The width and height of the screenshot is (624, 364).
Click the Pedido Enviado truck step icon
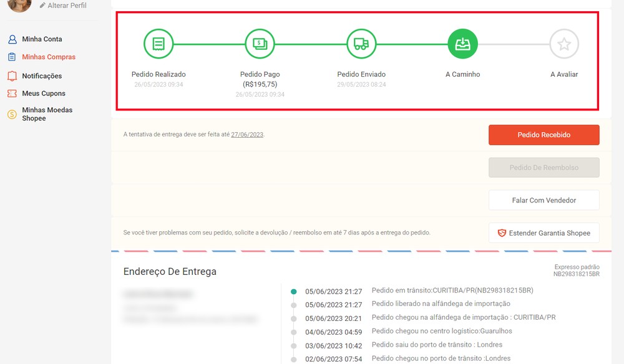(361, 44)
